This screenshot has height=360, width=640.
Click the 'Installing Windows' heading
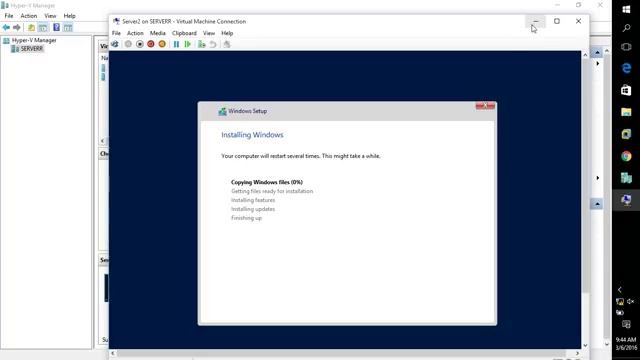[252, 135]
